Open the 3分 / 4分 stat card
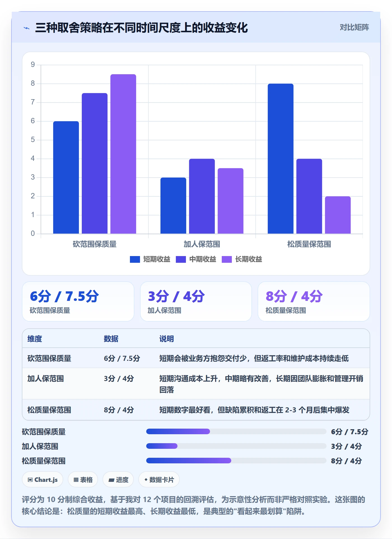 pos(196,301)
